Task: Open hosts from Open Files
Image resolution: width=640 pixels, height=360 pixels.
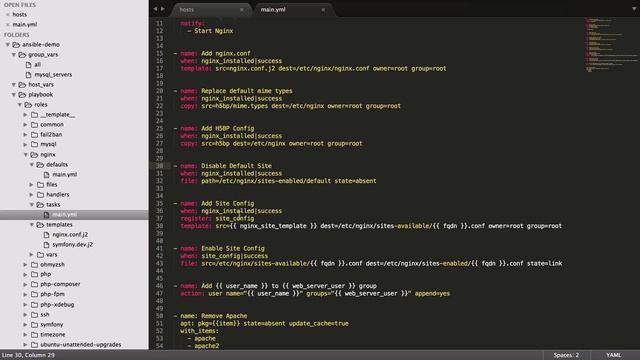Action: 20,14
